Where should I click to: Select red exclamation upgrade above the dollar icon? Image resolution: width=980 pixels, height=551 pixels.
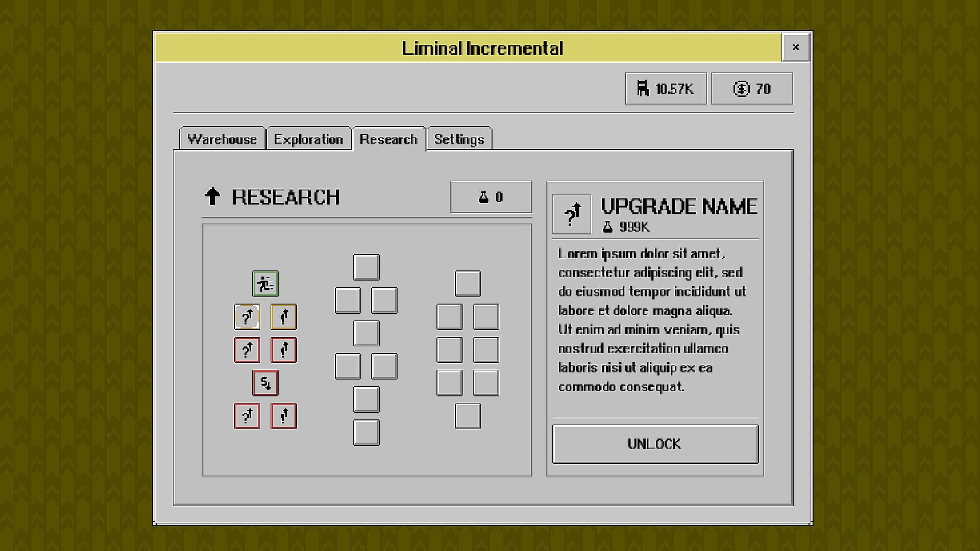pos(284,350)
